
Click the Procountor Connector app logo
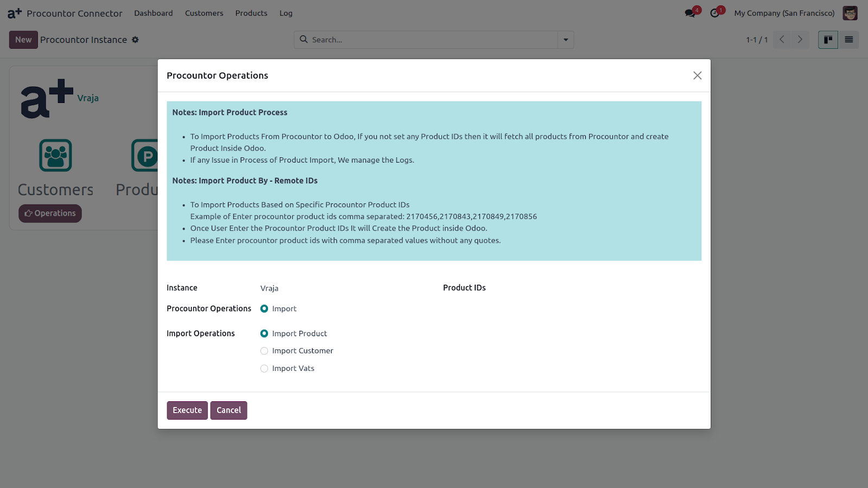(15, 13)
